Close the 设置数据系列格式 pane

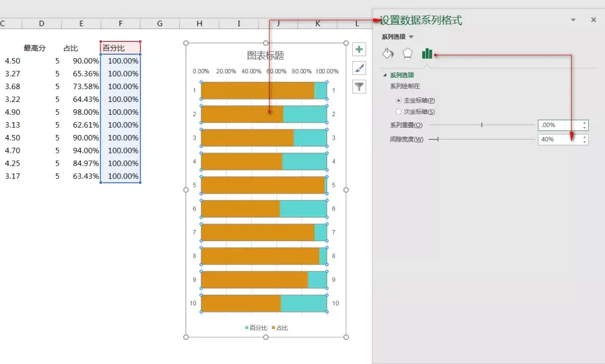[593, 19]
